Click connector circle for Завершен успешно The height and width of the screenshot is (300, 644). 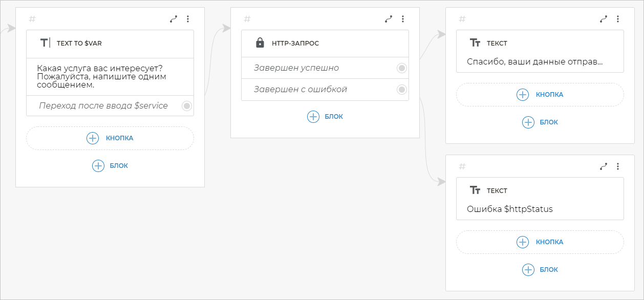pos(402,68)
